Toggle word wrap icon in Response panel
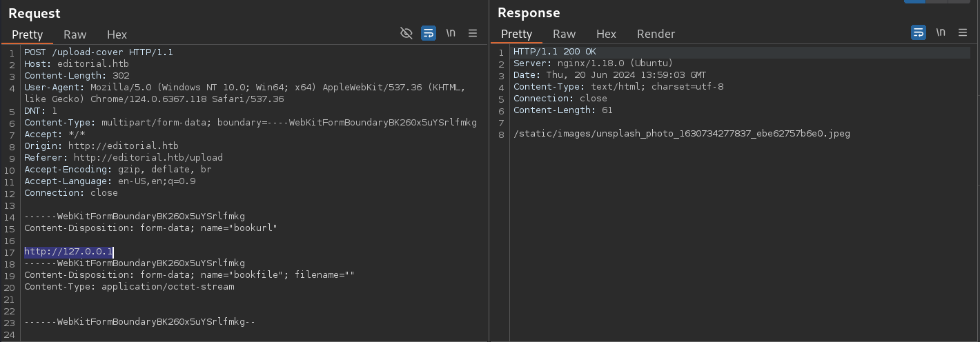This screenshot has height=342, width=980. tap(918, 32)
